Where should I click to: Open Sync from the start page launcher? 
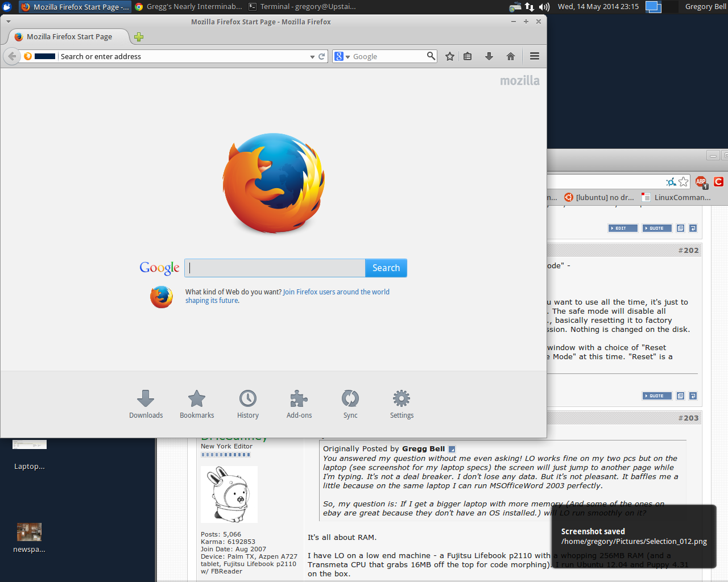tap(350, 405)
